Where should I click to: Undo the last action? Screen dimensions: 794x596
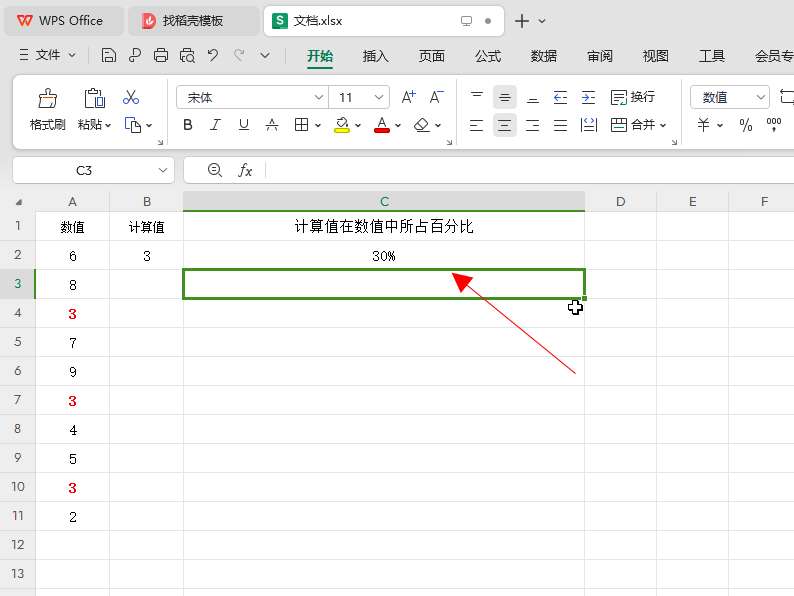click(213, 55)
